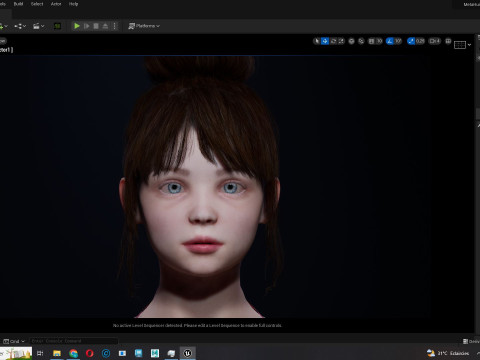Click the viewport maximize/restore icon

pyautogui.click(x=448, y=41)
